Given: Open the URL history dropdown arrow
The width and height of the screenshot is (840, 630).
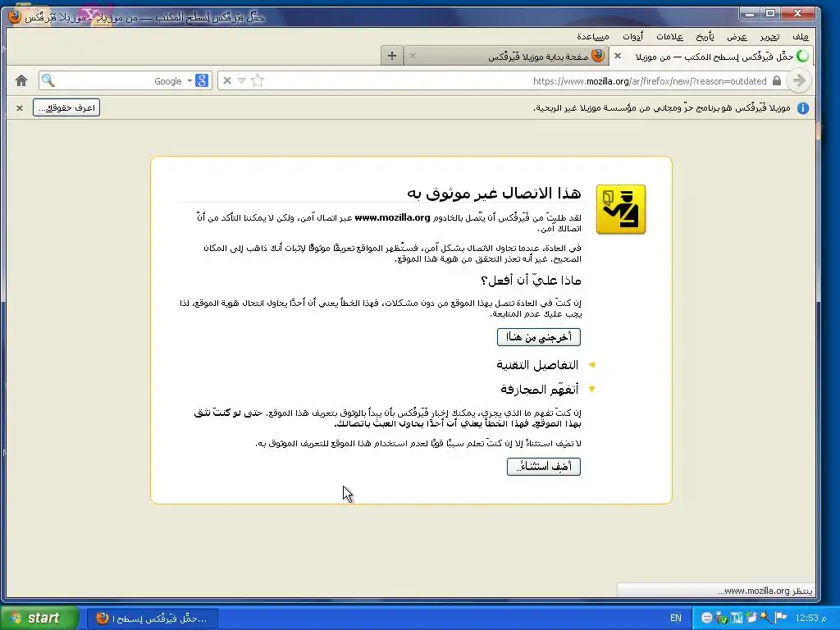Looking at the screenshot, I should click(x=242, y=81).
